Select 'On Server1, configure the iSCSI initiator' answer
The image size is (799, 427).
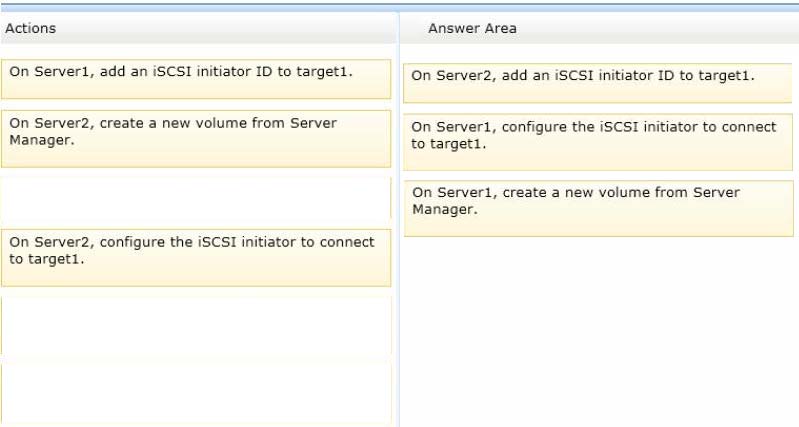tap(598, 142)
